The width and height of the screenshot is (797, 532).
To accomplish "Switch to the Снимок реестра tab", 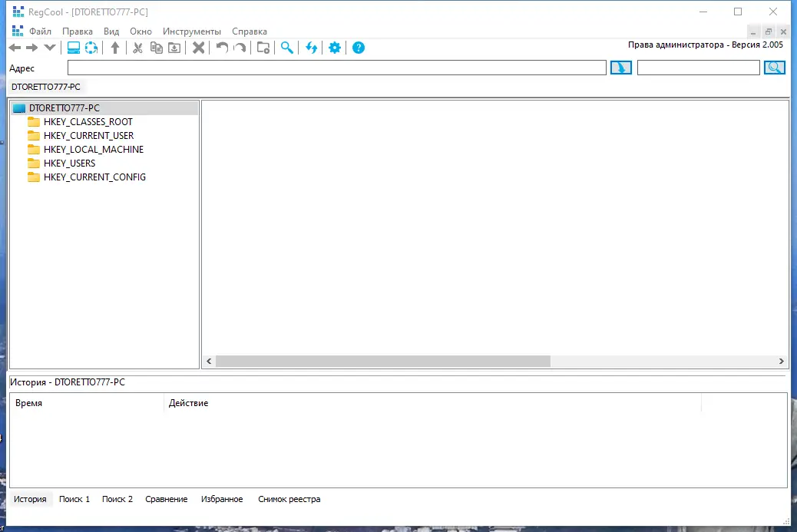I will [289, 499].
